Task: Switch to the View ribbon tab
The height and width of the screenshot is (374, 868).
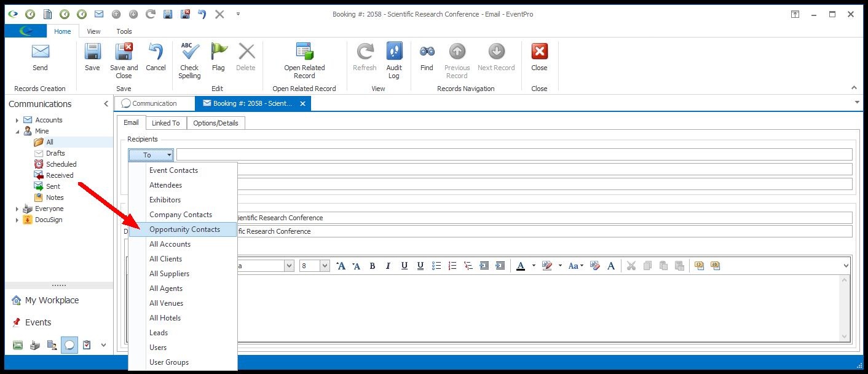Action: [x=93, y=31]
